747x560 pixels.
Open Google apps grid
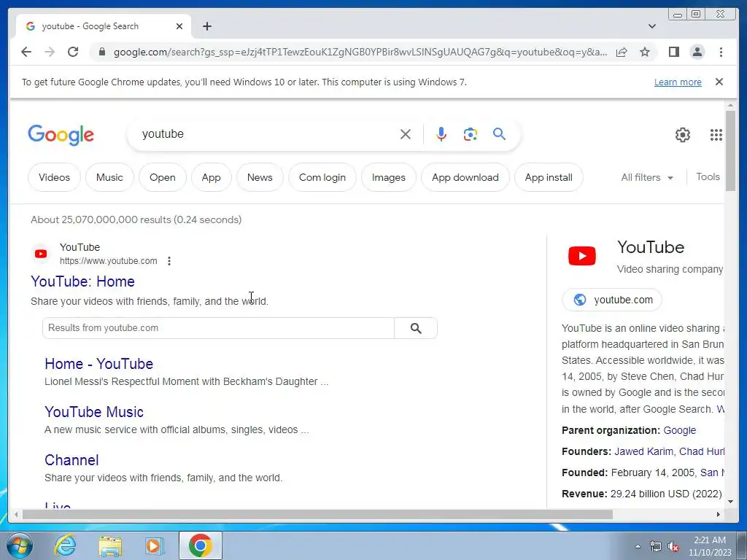(716, 135)
